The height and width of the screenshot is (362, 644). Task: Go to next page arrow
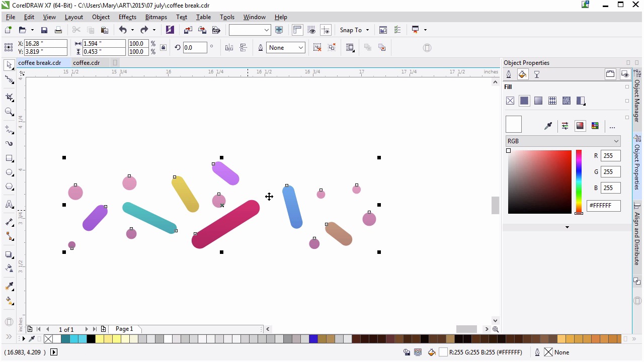click(x=87, y=329)
